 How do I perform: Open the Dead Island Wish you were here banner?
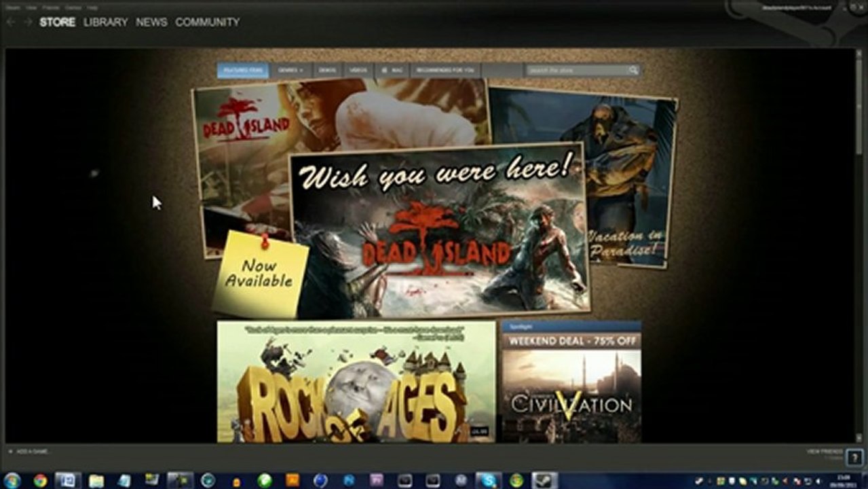[440, 230]
